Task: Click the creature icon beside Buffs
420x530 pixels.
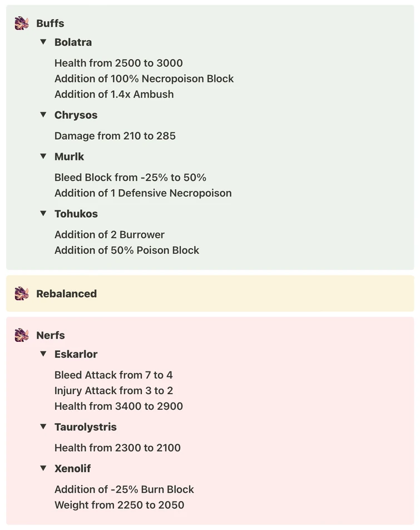Action: pos(22,23)
